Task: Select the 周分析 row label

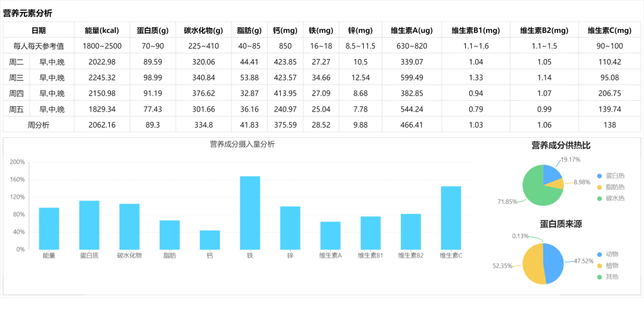Action: coord(39,125)
